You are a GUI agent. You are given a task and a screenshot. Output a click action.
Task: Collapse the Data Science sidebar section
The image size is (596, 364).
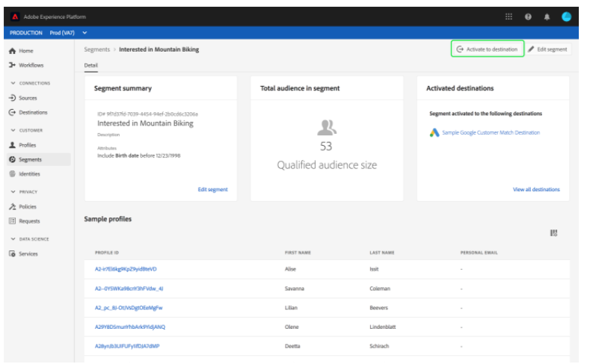pos(13,238)
